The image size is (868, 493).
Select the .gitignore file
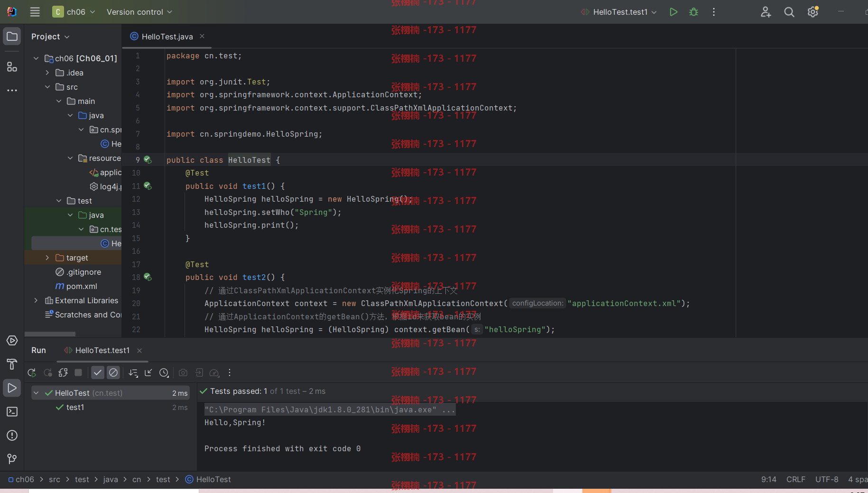[x=78, y=272]
